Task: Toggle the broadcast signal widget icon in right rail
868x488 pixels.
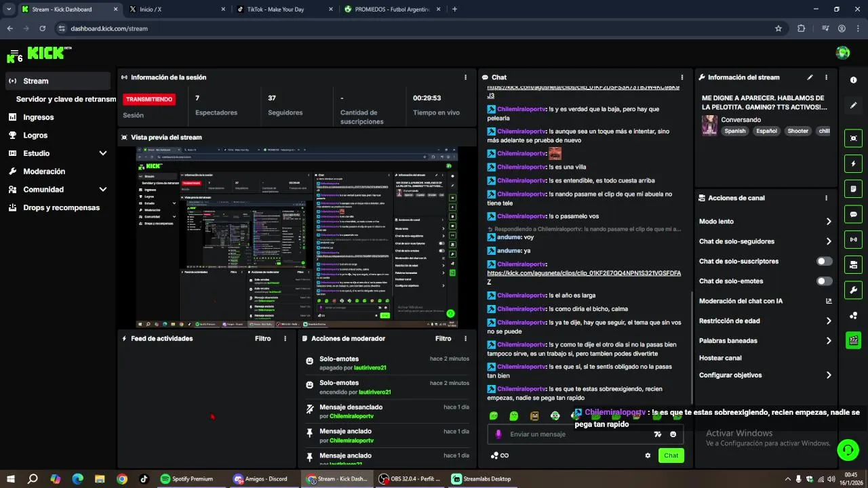Action: pyautogui.click(x=853, y=239)
